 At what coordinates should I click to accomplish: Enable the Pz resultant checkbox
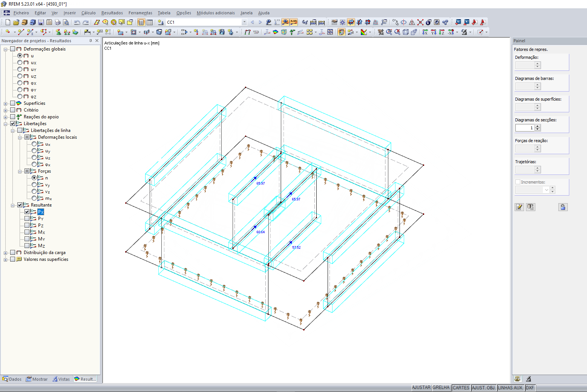pyautogui.click(x=27, y=225)
